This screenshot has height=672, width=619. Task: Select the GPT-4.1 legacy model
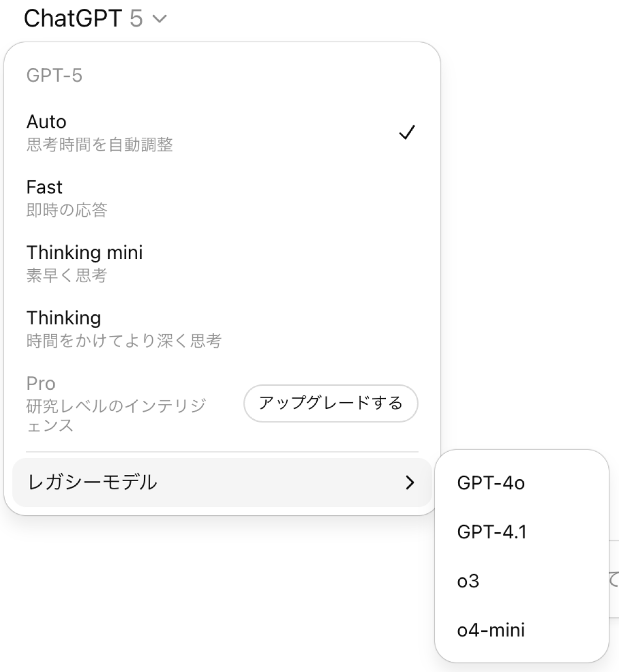coord(492,532)
